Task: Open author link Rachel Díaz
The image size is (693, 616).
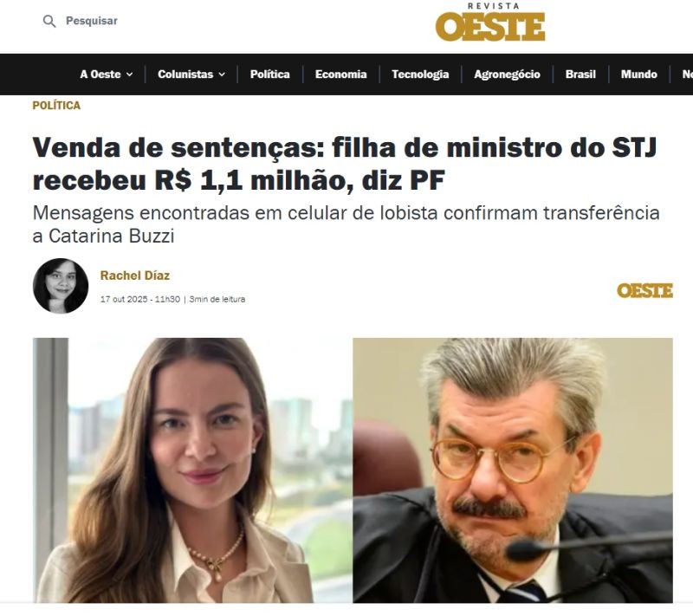Action: pos(135,276)
